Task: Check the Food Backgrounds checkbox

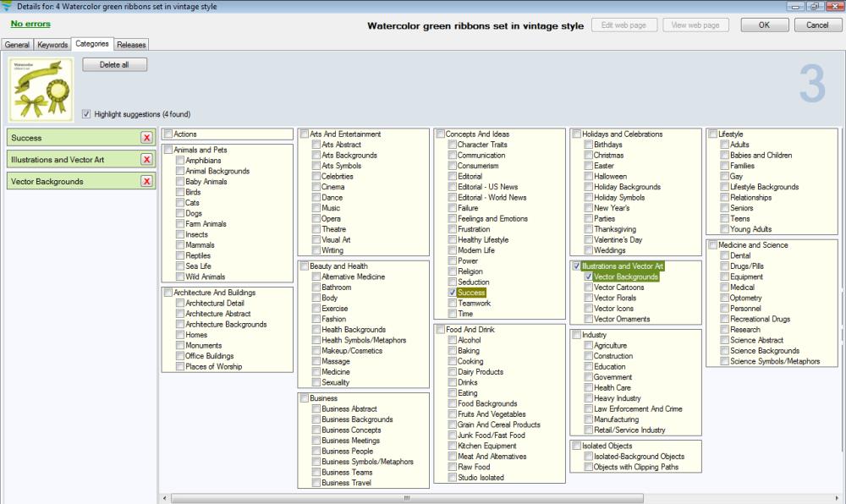Action: pyautogui.click(x=452, y=403)
